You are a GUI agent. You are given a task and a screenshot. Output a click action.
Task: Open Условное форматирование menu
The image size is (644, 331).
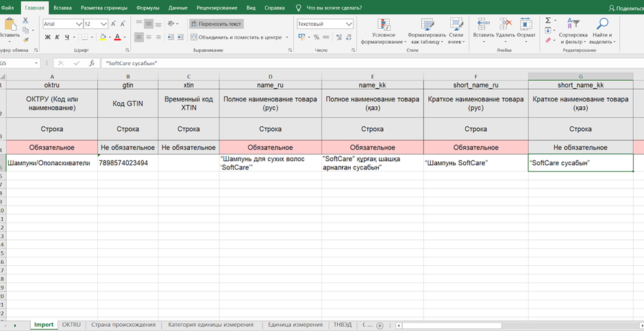tap(384, 32)
